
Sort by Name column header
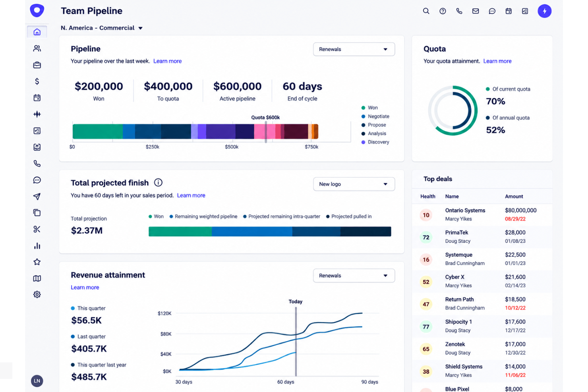[x=452, y=197]
